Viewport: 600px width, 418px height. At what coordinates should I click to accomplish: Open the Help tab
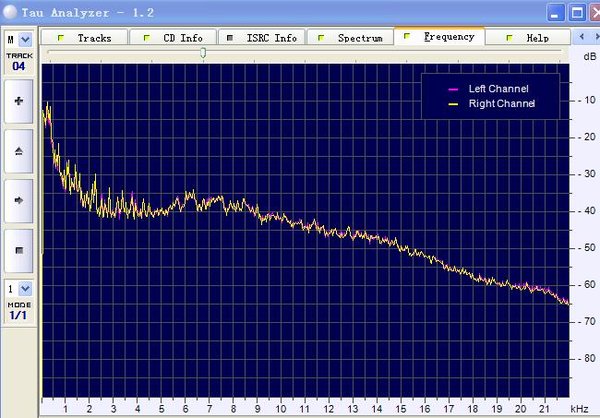click(x=528, y=38)
